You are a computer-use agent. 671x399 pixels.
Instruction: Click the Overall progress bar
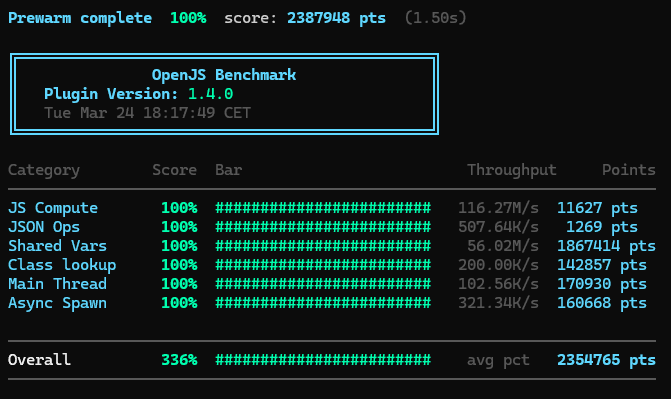pyautogui.click(x=323, y=360)
